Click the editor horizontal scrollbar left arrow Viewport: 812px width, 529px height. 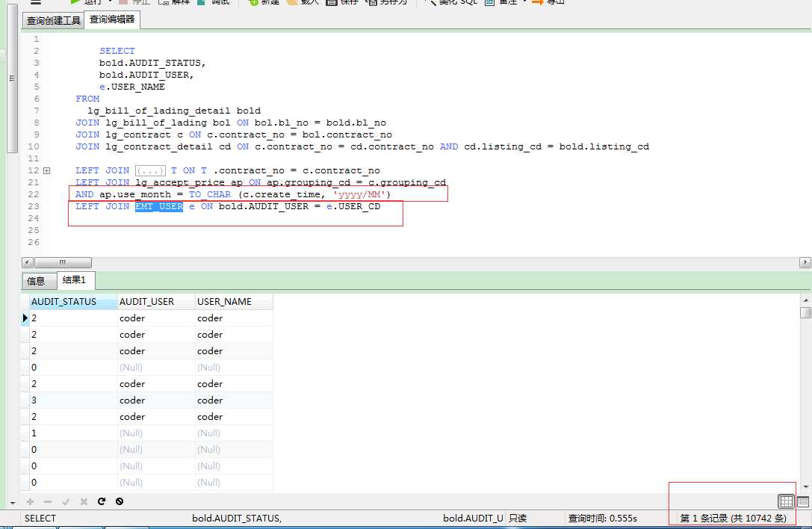(28, 262)
